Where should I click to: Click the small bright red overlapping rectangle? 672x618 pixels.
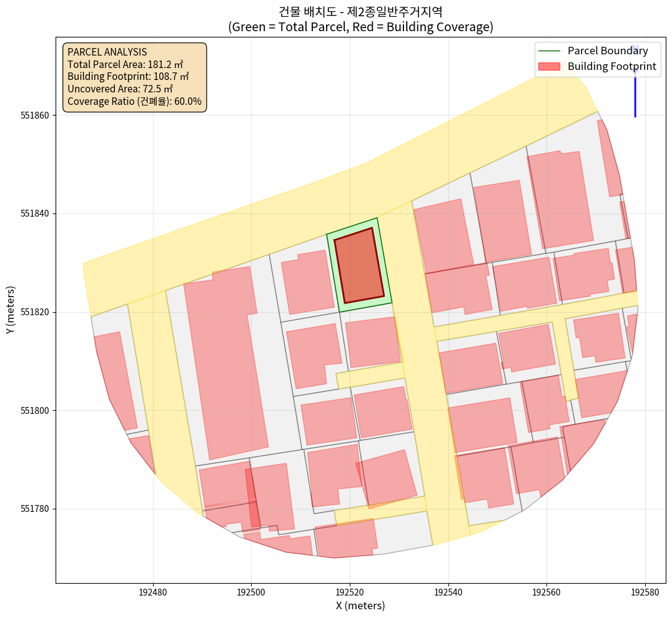point(253,498)
